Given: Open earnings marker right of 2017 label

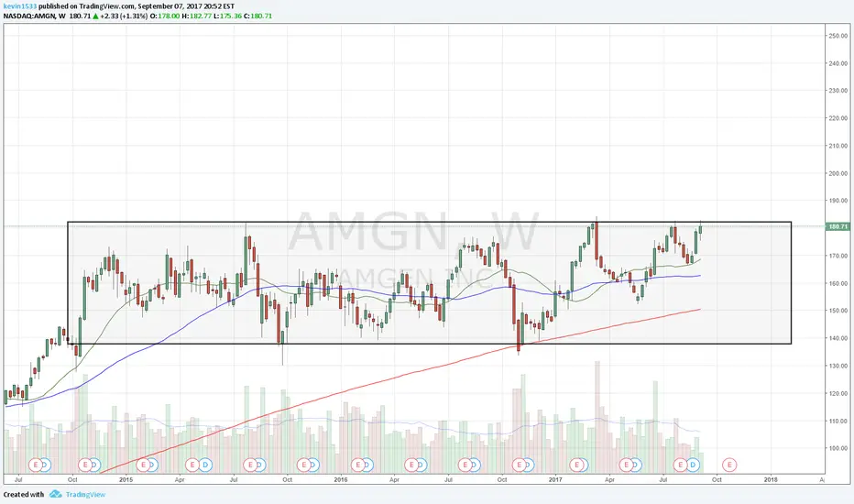Looking at the screenshot, I should point(576,465).
